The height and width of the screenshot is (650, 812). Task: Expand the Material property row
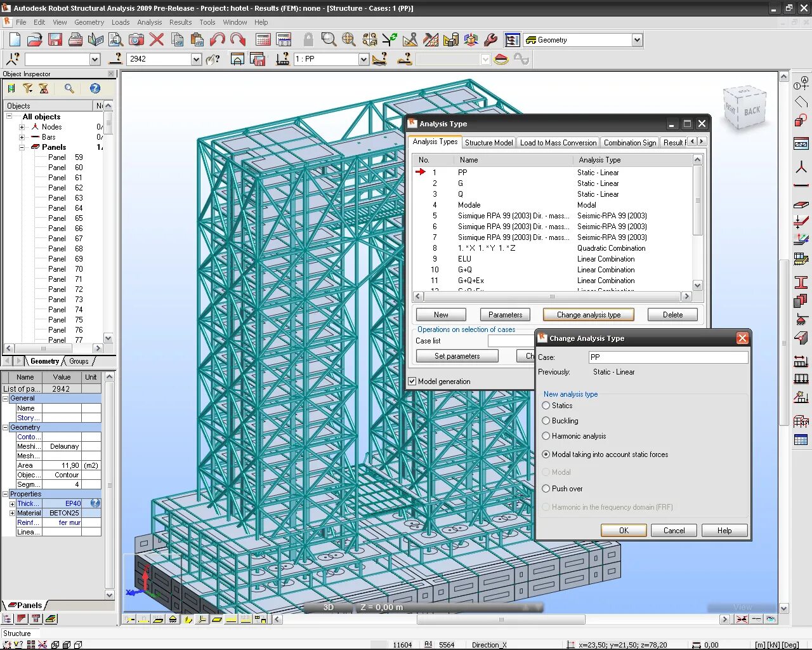(12, 513)
